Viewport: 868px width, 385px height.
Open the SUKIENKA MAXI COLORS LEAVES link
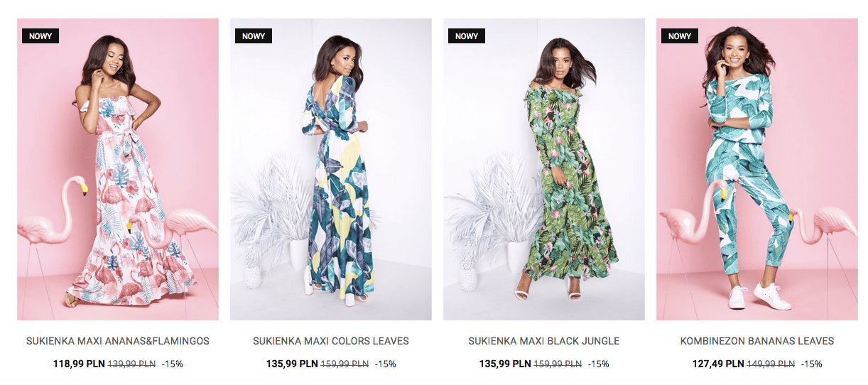331,341
